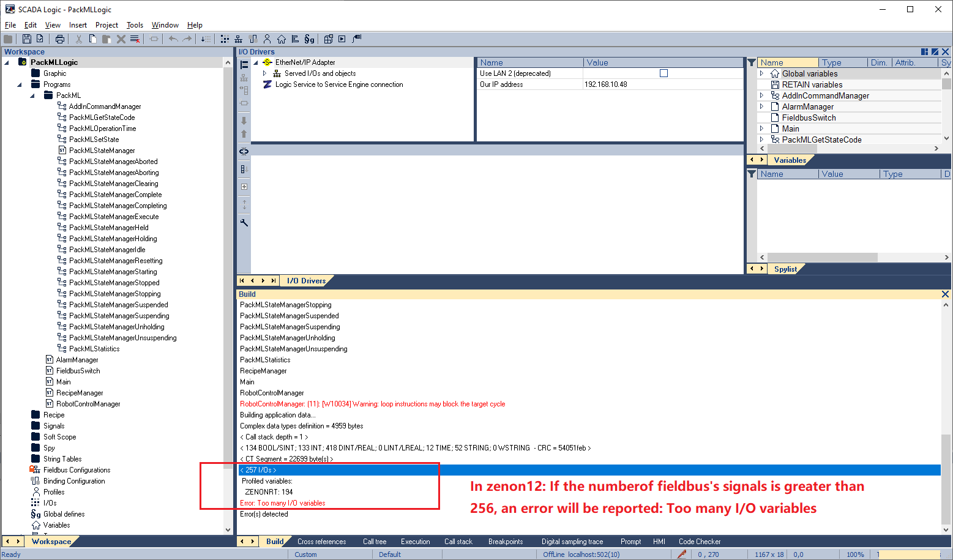Click the maximize panel icon in I/O Drivers header
This screenshot has height=560, width=953.
[935, 52]
